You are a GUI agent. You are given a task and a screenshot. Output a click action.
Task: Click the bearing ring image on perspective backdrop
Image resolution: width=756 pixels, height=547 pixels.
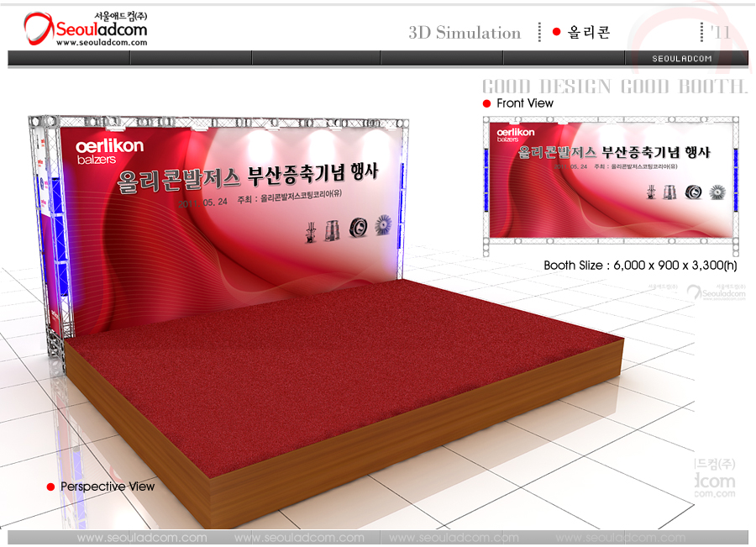click(358, 227)
